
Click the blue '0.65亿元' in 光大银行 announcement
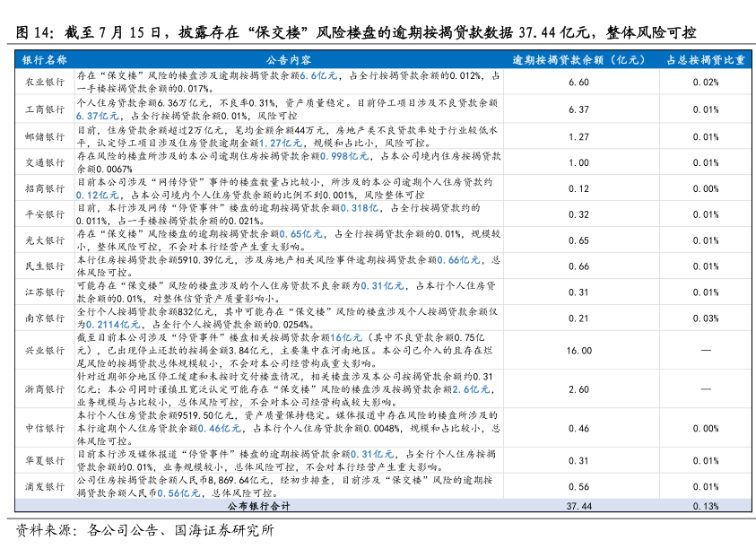click(x=300, y=234)
